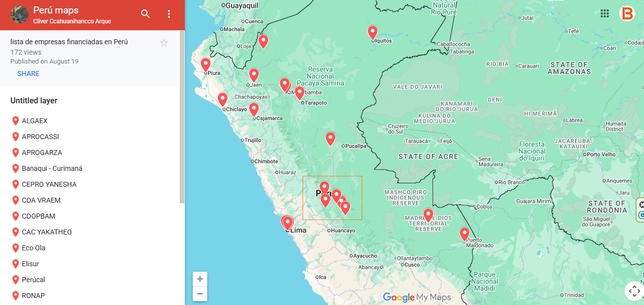Click the map pin near Iquitos
The width and height of the screenshot is (644, 305).
click(373, 32)
